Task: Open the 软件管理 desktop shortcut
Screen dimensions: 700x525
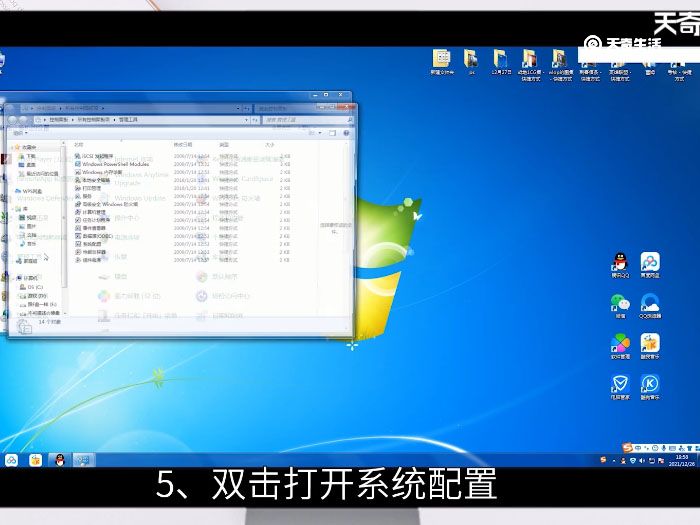Action: (x=620, y=346)
